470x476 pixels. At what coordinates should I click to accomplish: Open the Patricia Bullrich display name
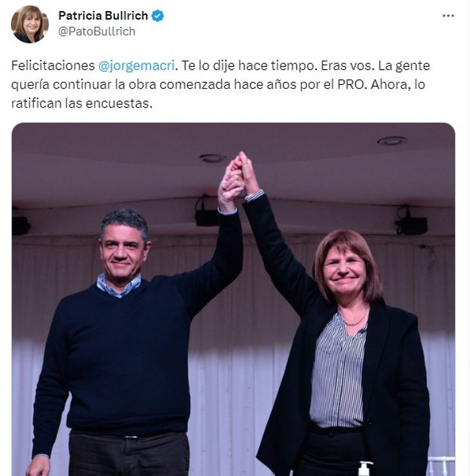pyautogui.click(x=103, y=15)
